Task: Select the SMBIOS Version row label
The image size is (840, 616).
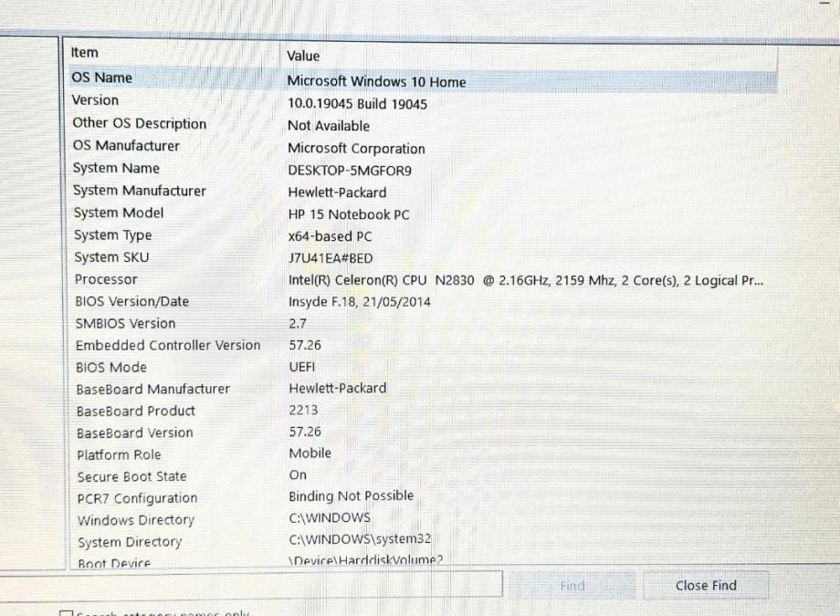Action: [125, 324]
